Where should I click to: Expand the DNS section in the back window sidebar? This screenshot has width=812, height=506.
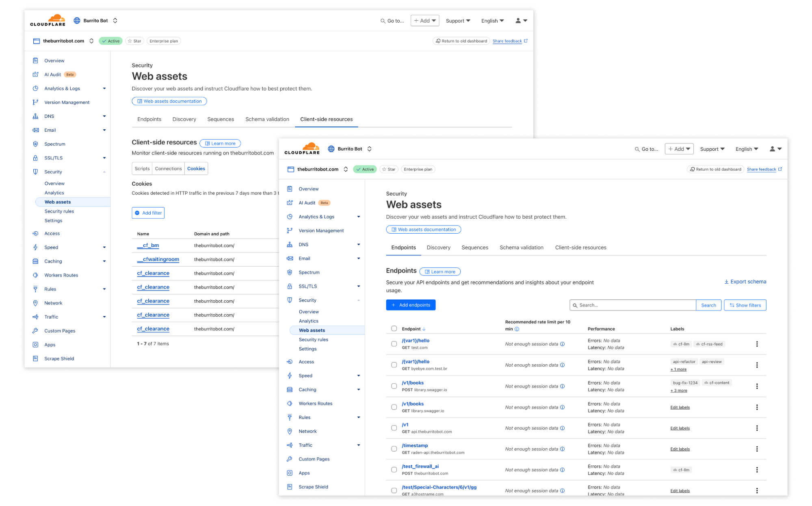pyautogui.click(x=104, y=116)
